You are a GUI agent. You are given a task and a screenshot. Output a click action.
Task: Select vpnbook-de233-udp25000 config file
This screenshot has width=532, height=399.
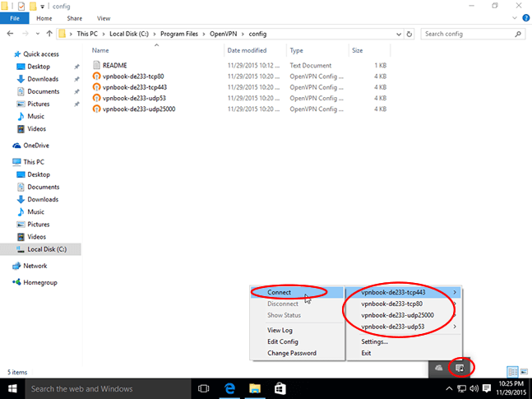coord(139,109)
